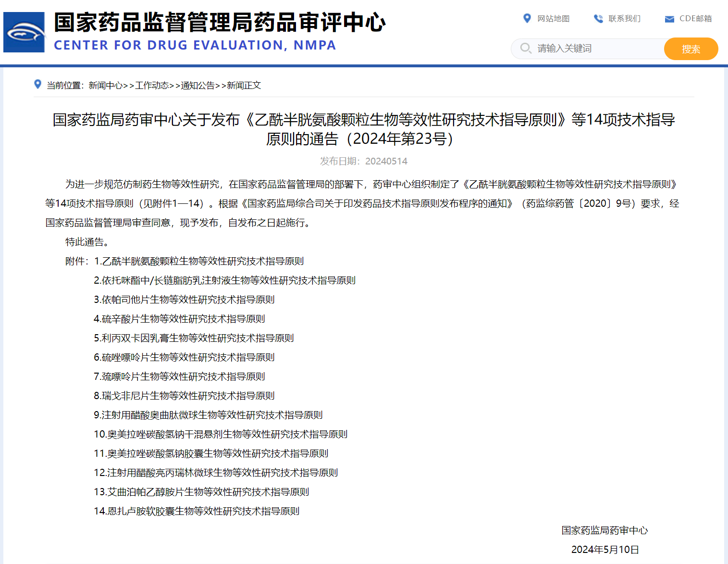The width and height of the screenshot is (728, 564).
Task: Go to 新闻中心 in breadcrumb
Action: tap(105, 86)
